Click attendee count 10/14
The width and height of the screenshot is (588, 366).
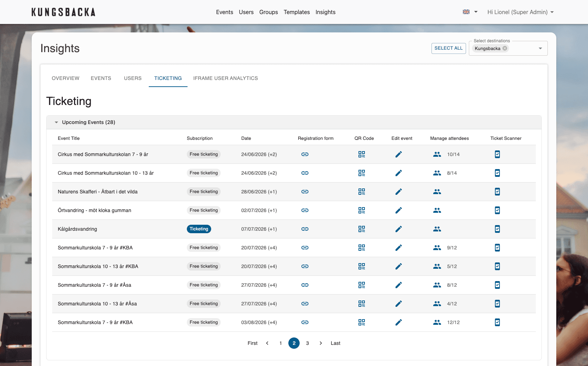coord(453,154)
